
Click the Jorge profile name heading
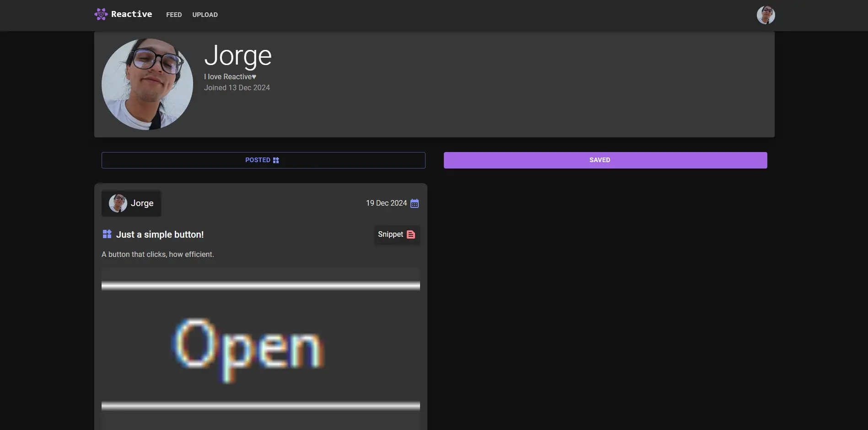coord(238,56)
